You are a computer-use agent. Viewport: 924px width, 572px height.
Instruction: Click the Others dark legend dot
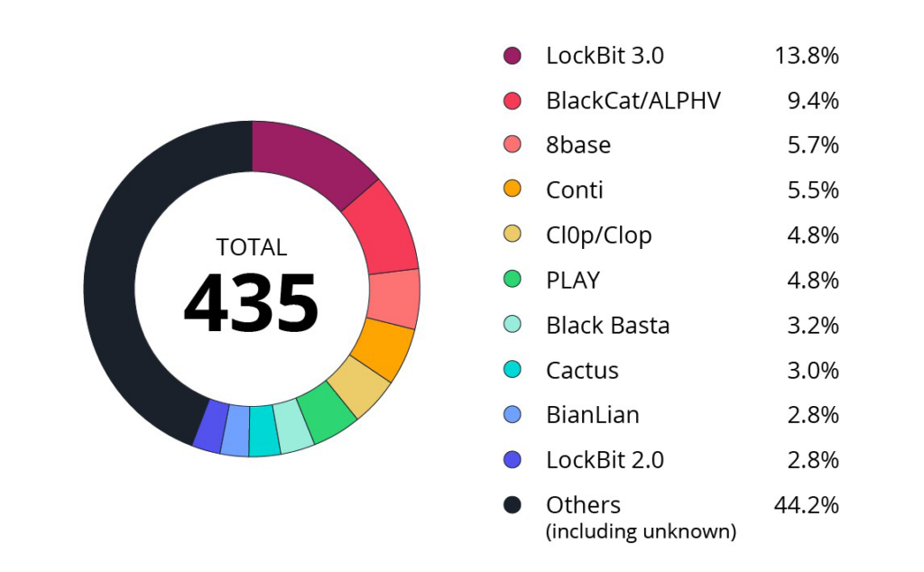point(513,505)
